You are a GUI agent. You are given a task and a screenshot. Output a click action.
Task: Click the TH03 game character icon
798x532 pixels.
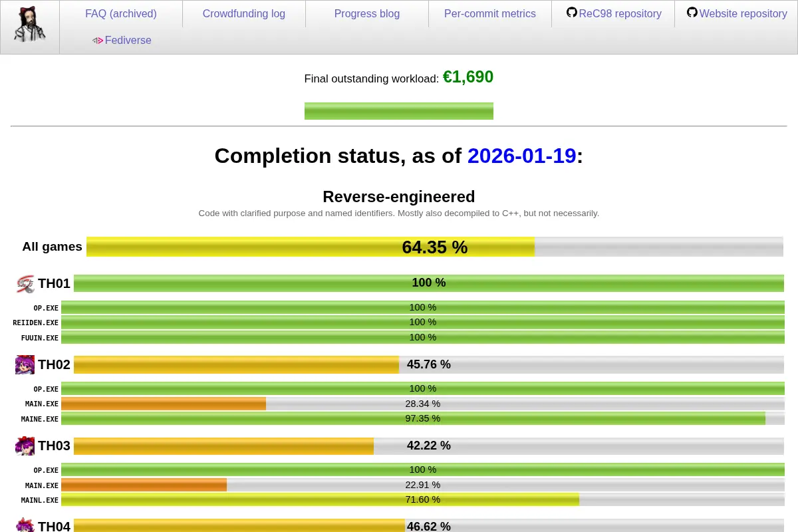click(25, 446)
